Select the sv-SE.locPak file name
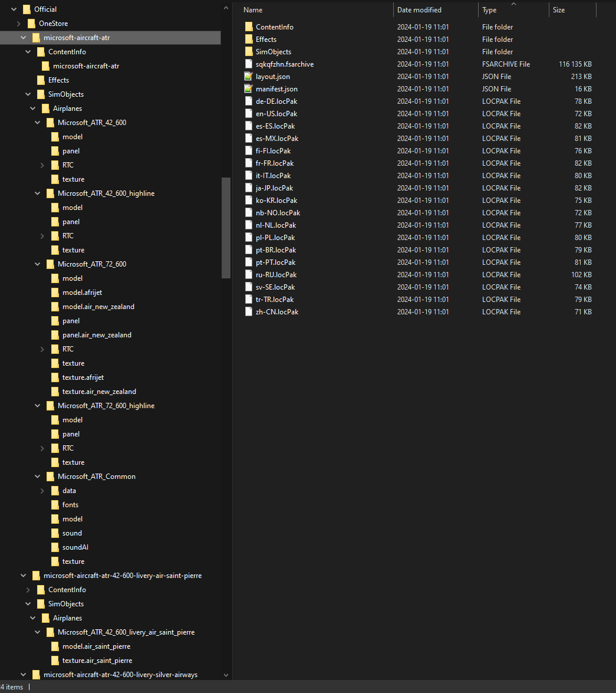Image resolution: width=616 pixels, height=693 pixels. pyautogui.click(x=275, y=287)
